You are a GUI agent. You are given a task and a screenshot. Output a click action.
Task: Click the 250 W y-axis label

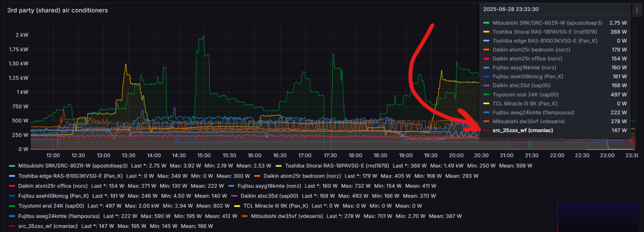pos(20,135)
